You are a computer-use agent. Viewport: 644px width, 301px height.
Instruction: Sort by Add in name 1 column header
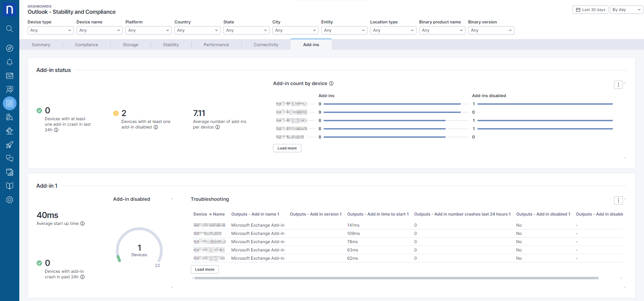255,214
